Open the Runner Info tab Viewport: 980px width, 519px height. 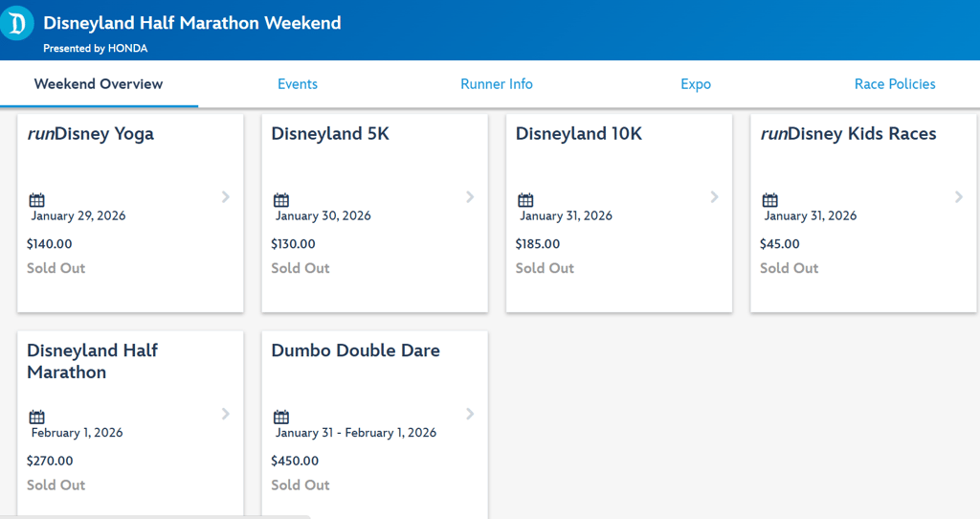click(x=497, y=84)
